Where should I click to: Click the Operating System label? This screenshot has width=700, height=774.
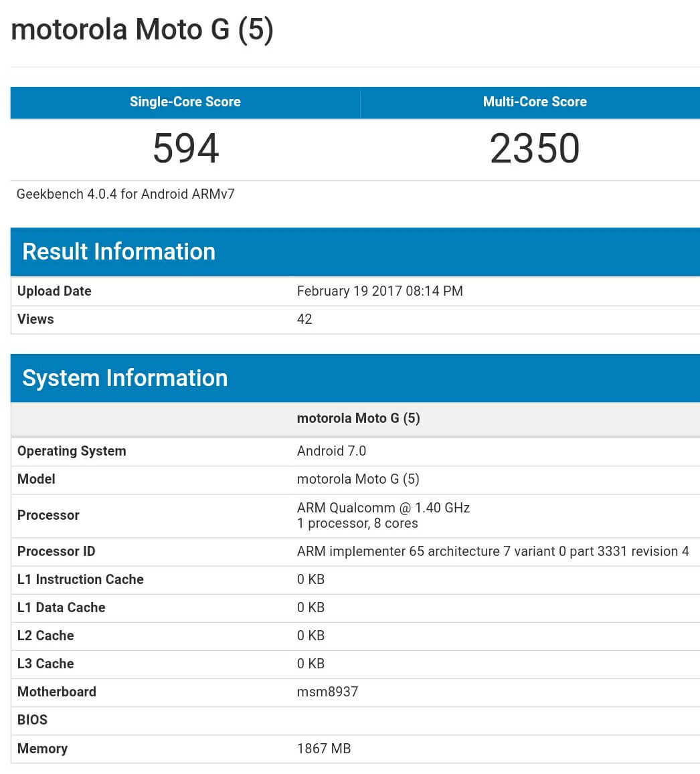tap(72, 451)
